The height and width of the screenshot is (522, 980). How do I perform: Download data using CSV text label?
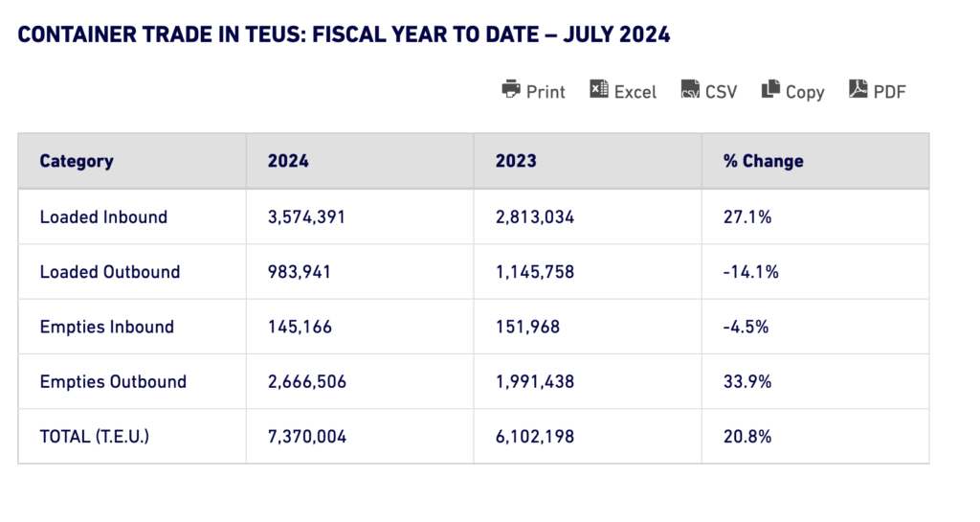(722, 92)
